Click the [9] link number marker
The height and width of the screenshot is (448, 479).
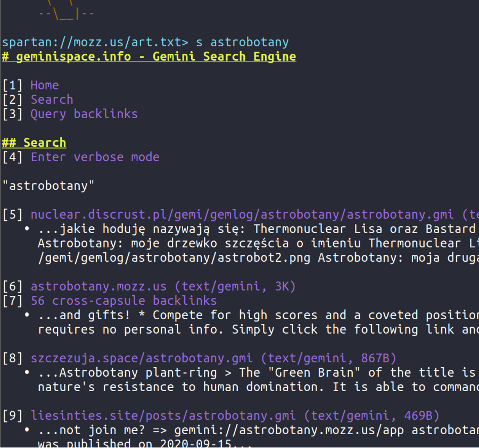click(13, 416)
